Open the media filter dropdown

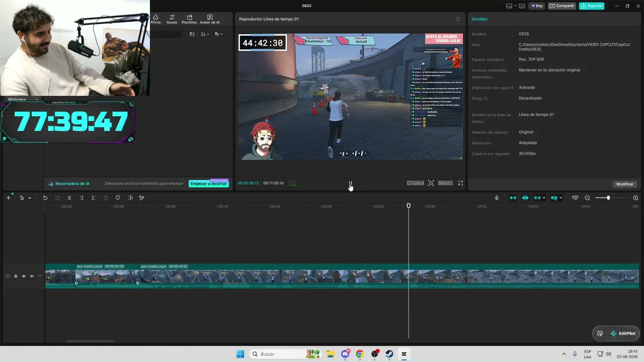point(218,34)
